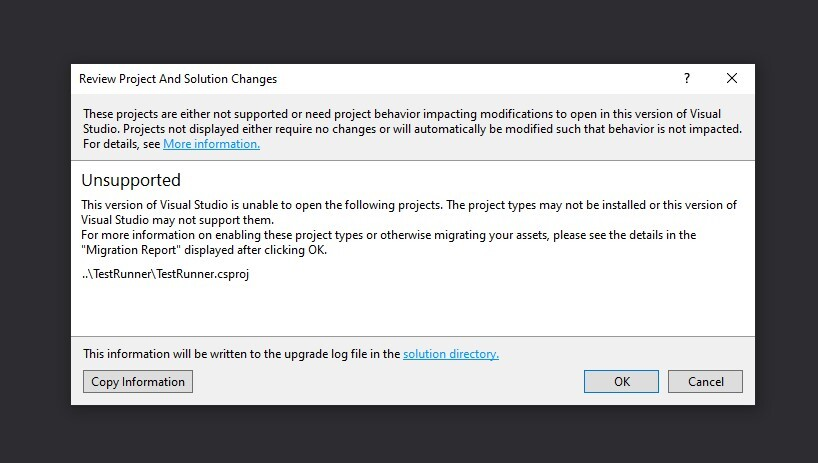Click the line starting 'For more information on enabling'

point(389,235)
